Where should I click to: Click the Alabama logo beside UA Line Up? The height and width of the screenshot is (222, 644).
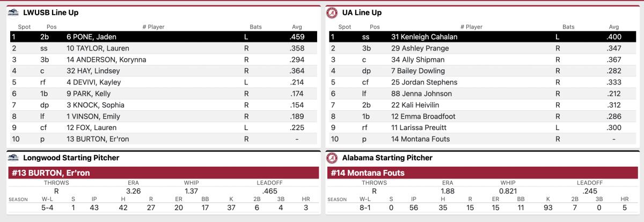[332, 13]
